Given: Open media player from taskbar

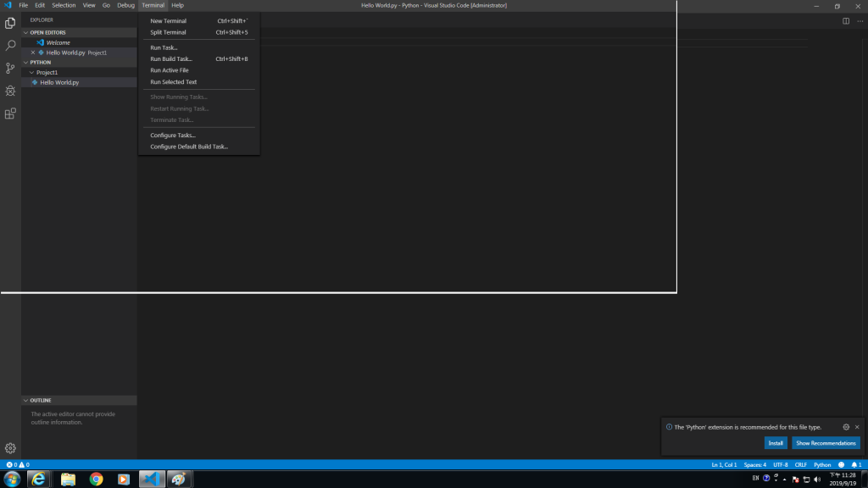Looking at the screenshot, I should pos(124,480).
